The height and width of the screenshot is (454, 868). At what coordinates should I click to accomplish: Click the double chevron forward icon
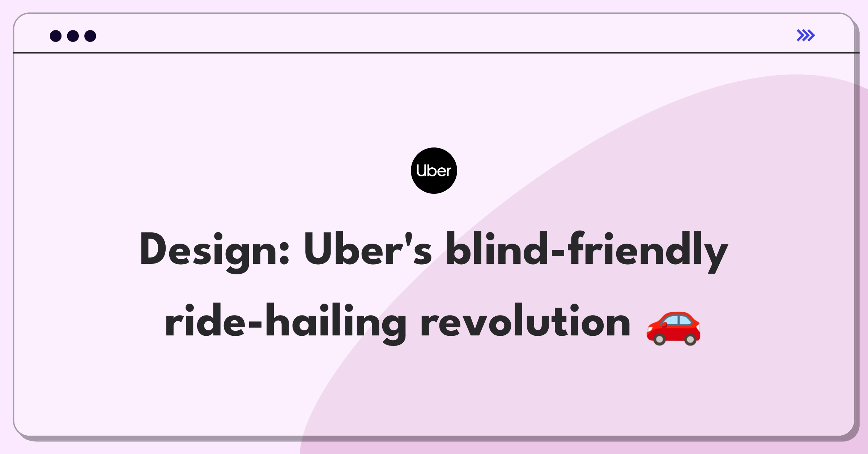coord(806,35)
